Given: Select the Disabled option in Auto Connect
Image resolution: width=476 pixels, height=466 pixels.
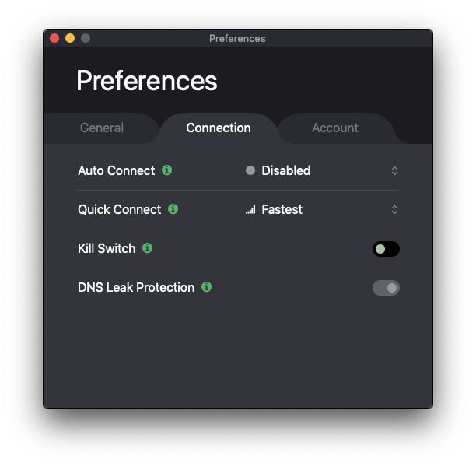Looking at the screenshot, I should 285,170.
